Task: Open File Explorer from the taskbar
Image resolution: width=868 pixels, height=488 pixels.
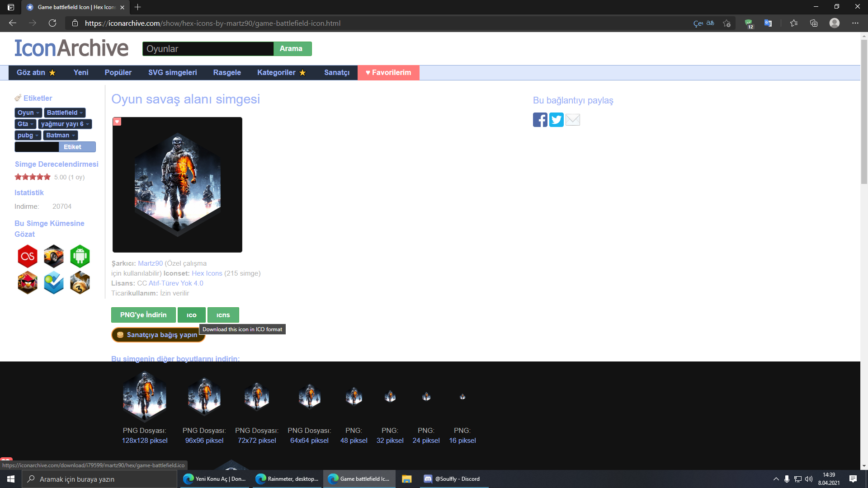Action: click(x=407, y=479)
